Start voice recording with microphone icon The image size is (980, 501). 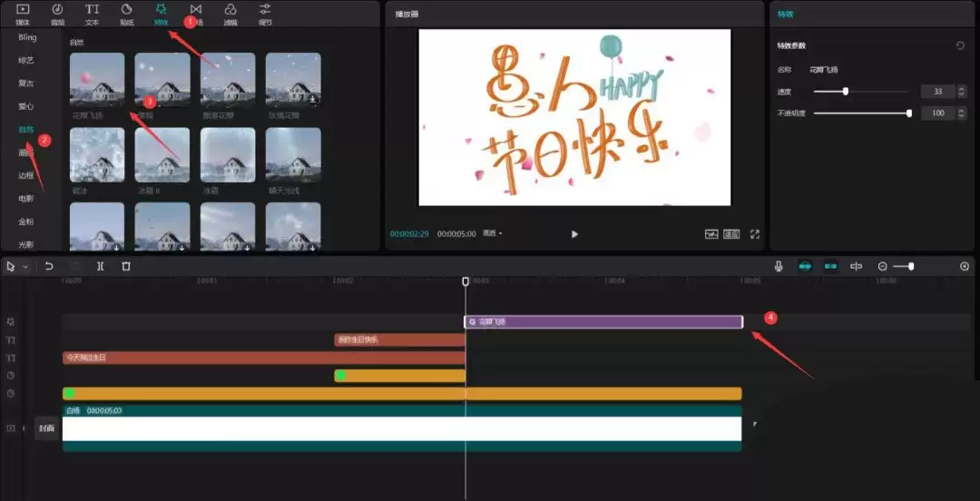pos(779,267)
